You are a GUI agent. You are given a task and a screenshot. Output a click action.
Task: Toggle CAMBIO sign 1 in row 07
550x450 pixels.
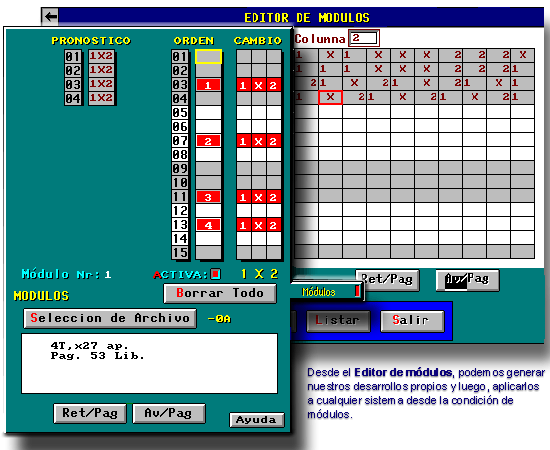(243, 141)
